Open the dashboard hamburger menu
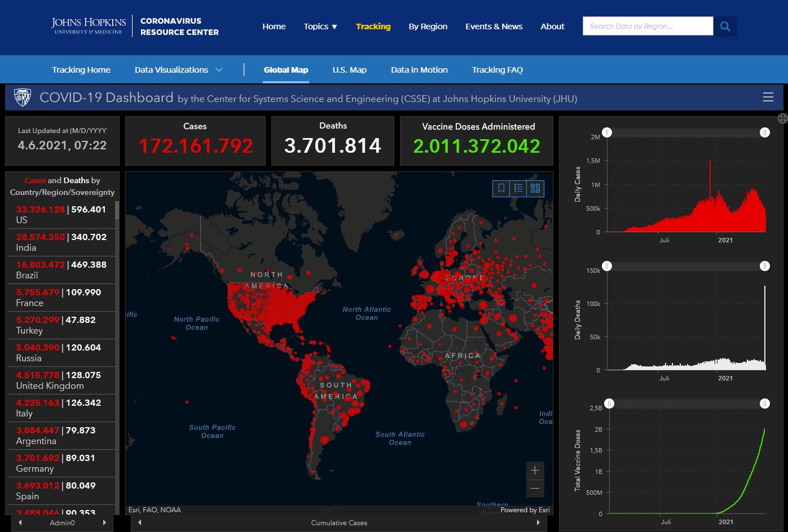Screen dimensions: 788x532 tap(768, 97)
